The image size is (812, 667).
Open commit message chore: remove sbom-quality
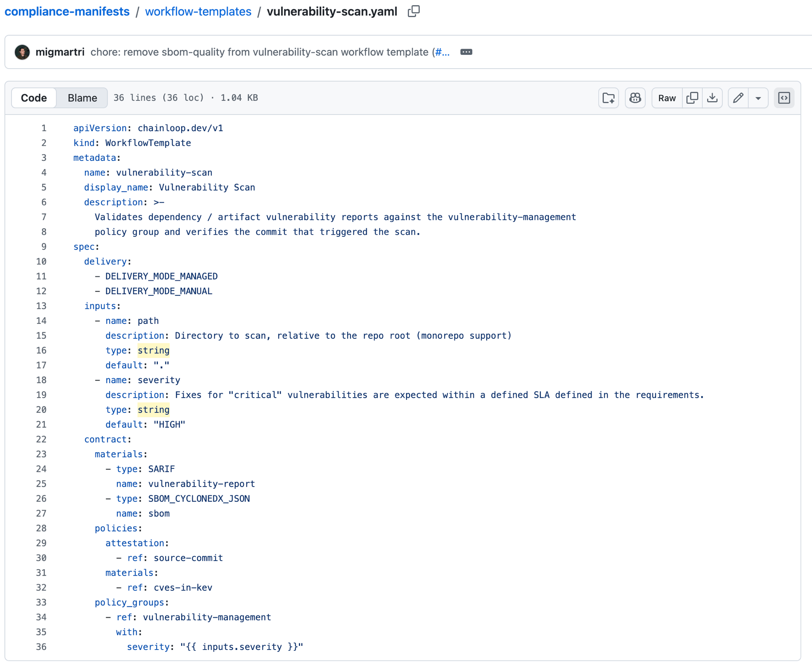(259, 52)
